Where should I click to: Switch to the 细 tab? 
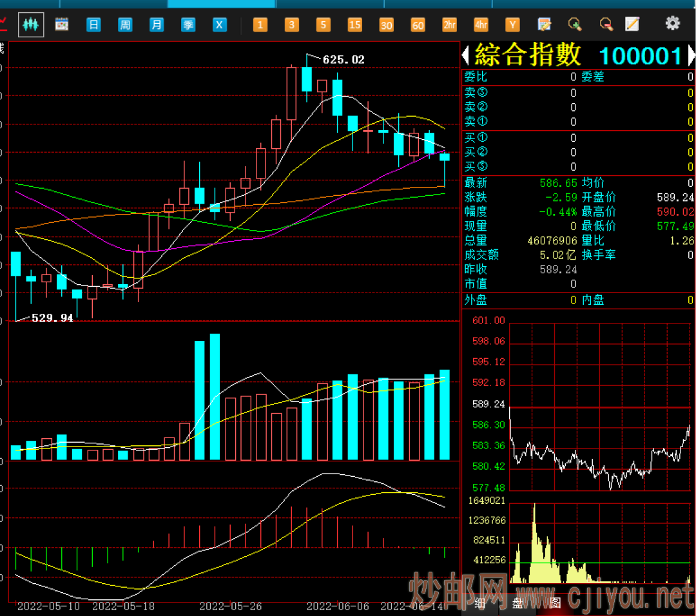pyautogui.click(x=479, y=603)
